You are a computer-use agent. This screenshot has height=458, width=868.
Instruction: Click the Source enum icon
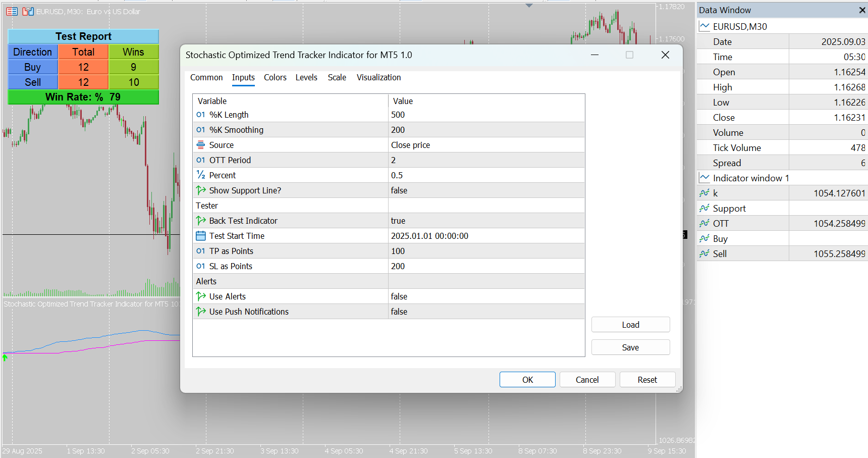[201, 145]
